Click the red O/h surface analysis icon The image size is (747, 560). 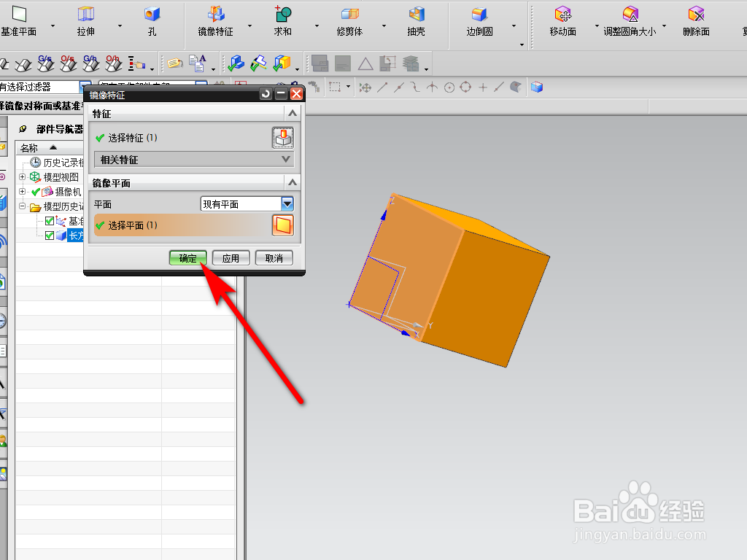coord(113,63)
